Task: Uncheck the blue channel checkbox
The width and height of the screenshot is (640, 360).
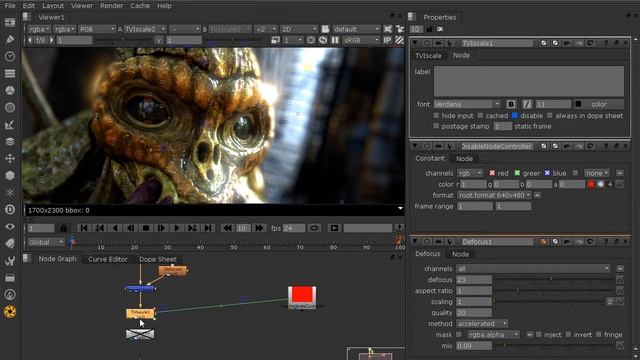Action: pyautogui.click(x=547, y=173)
